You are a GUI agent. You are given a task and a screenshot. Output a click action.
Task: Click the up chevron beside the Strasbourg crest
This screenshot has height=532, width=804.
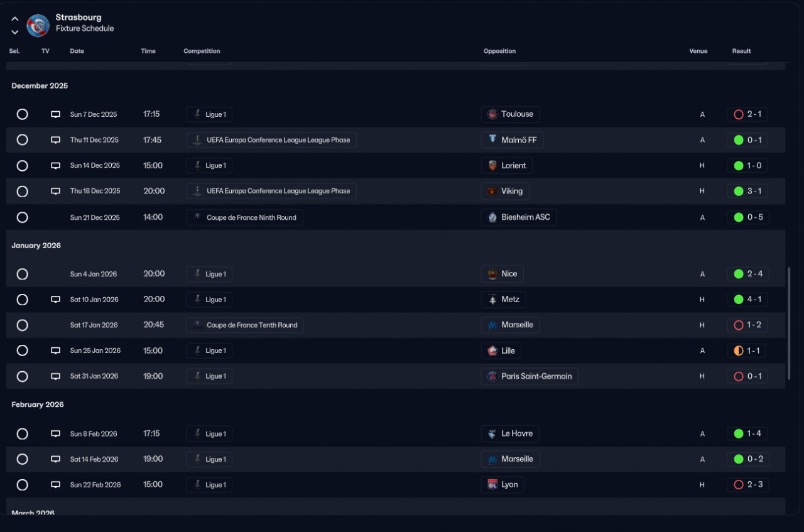coord(15,19)
